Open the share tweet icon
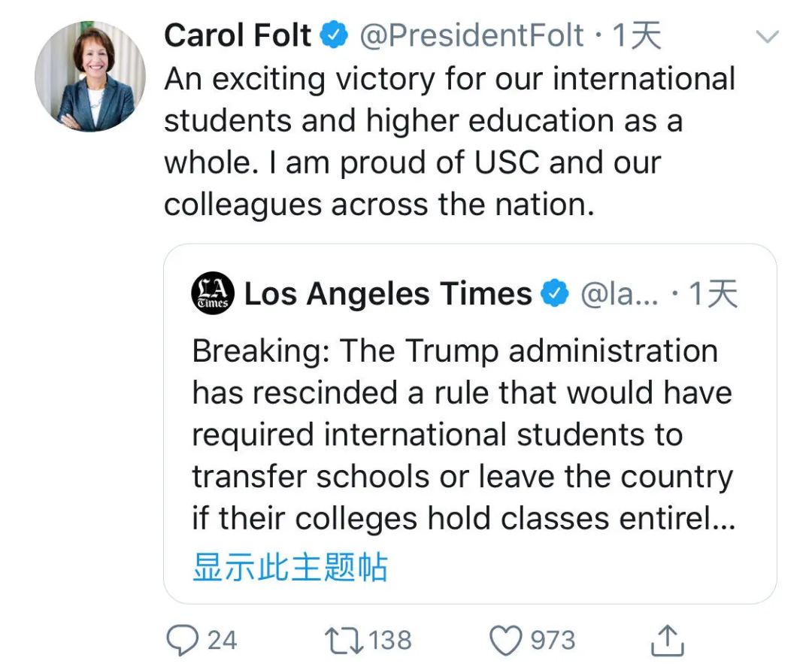The height and width of the screenshot is (670, 812). click(668, 640)
